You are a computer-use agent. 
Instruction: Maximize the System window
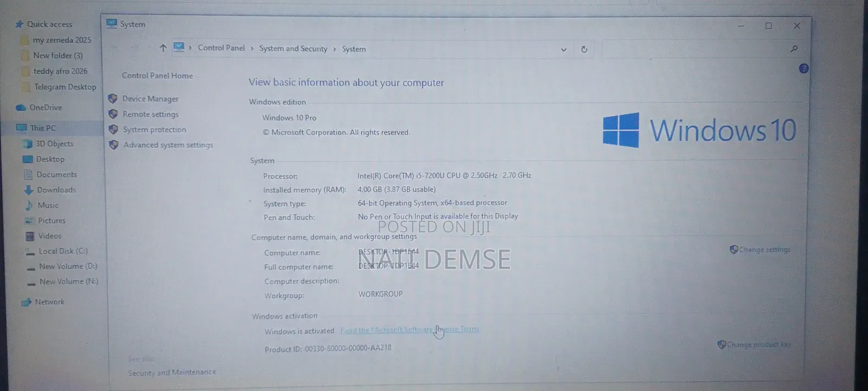click(769, 26)
